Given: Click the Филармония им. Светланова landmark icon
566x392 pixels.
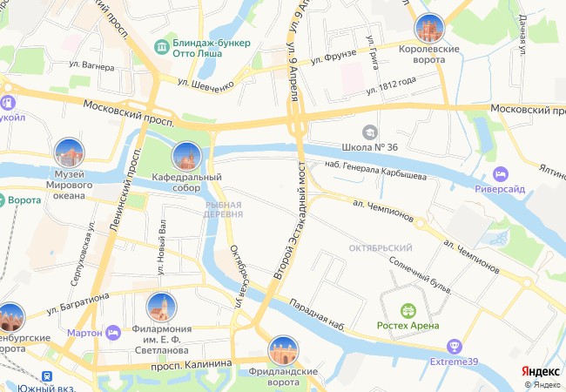Looking at the screenshot, I should coord(161,308).
